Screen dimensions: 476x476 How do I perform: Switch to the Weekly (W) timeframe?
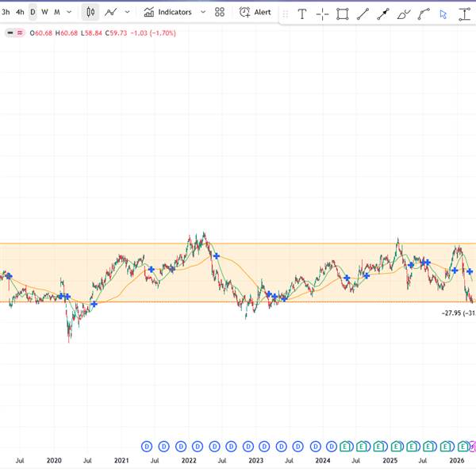pos(44,12)
